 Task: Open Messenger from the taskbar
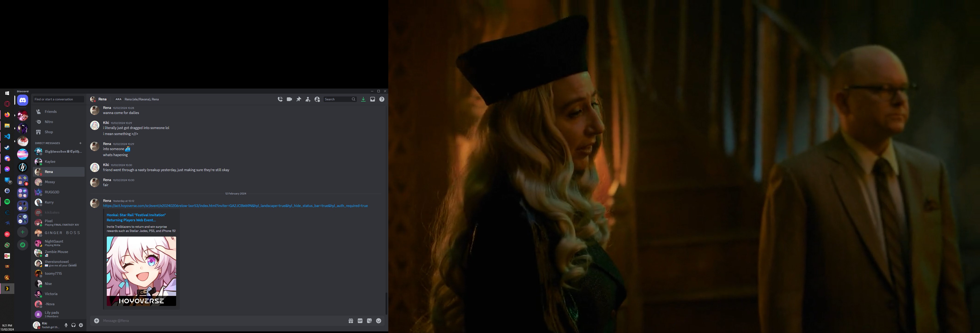pos(7,169)
